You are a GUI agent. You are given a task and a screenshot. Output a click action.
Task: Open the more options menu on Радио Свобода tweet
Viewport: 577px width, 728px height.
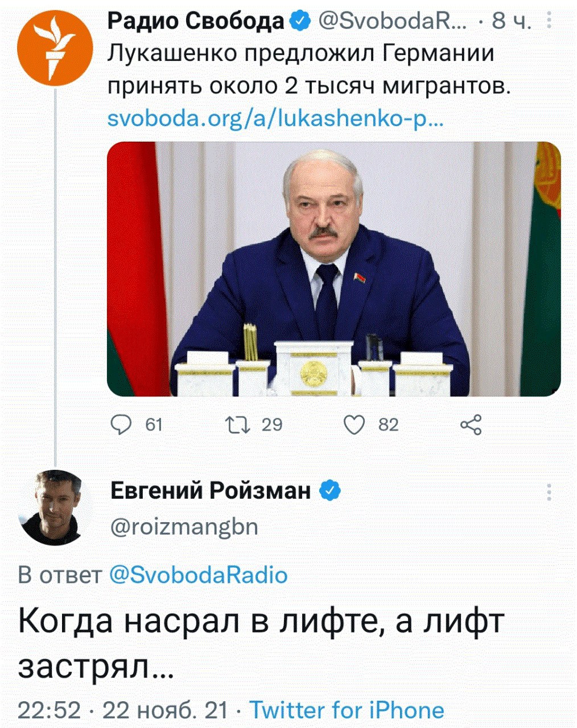549,21
